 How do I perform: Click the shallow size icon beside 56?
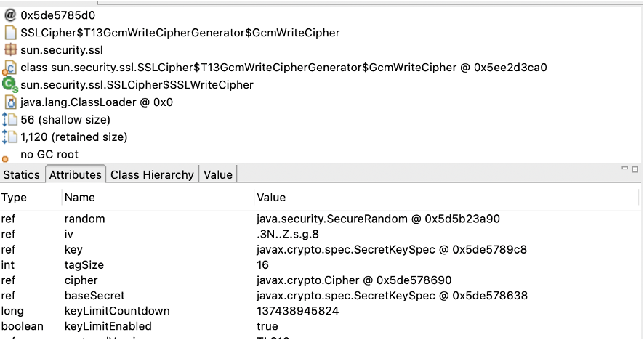(9, 120)
